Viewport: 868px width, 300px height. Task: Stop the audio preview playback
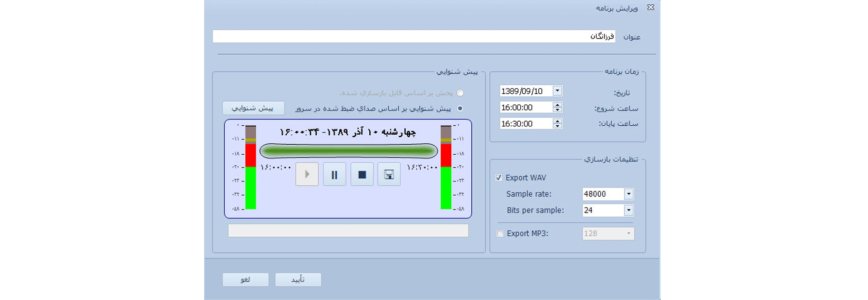362,175
